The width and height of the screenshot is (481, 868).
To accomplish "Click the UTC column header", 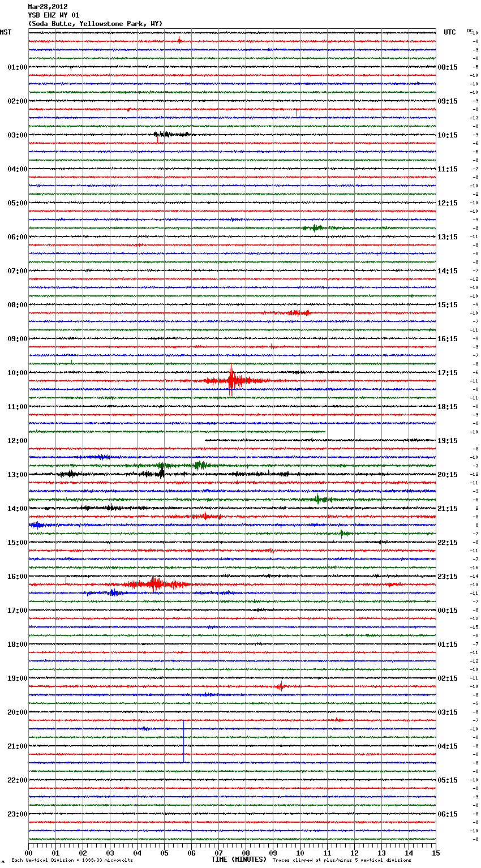I will click(x=449, y=32).
